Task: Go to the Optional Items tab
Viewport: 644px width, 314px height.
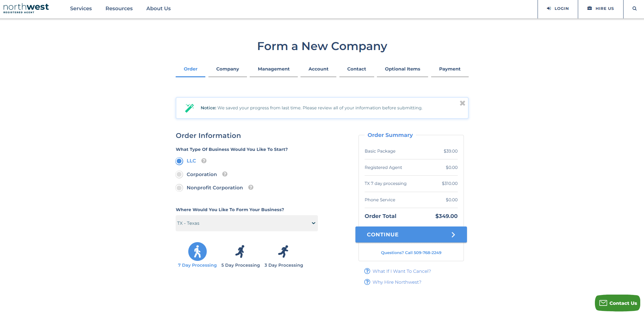Action: [402, 69]
